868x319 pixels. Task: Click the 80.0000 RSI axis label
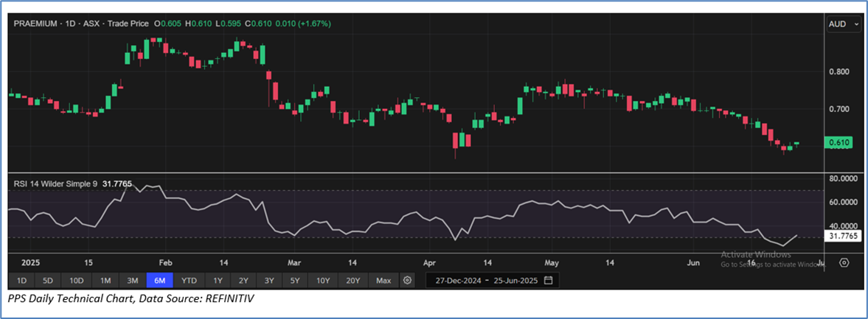tap(844, 178)
